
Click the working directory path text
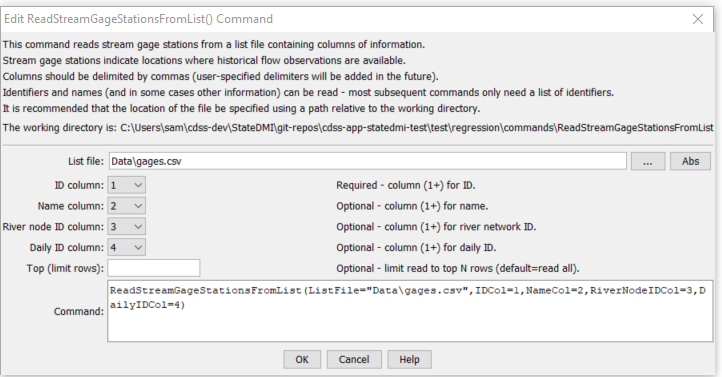417,128
